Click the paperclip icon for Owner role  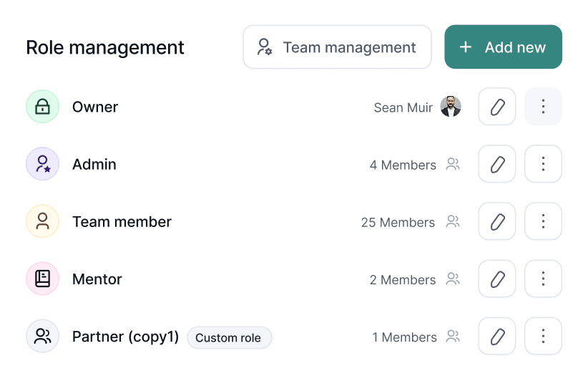(497, 107)
